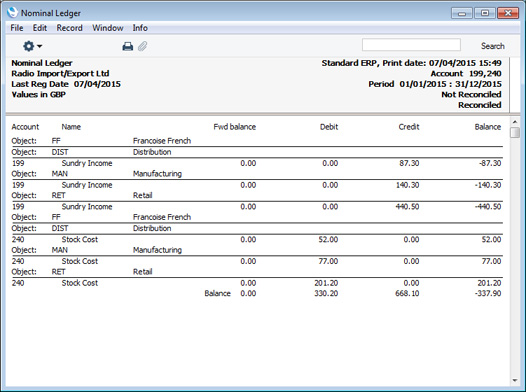Click the 'Debit' column header
This screenshot has height=392, width=526.
(329, 127)
